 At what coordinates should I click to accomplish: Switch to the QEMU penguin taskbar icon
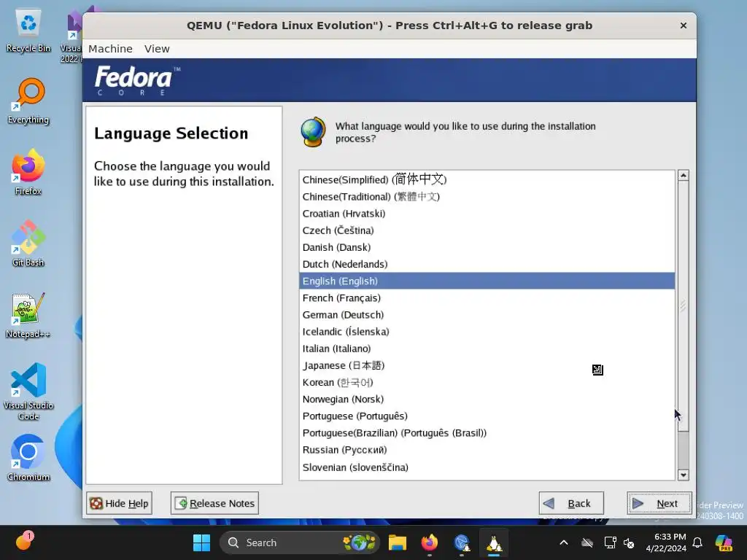pos(494,542)
